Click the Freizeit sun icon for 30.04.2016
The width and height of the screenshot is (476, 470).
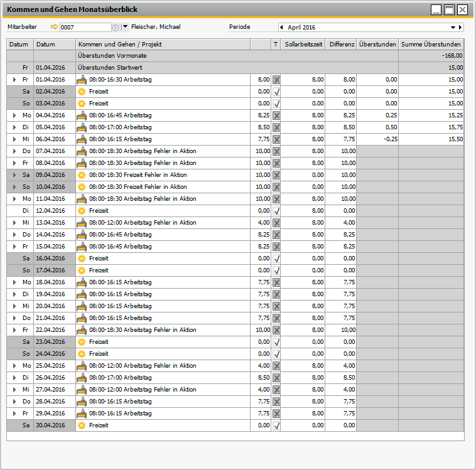click(x=82, y=425)
